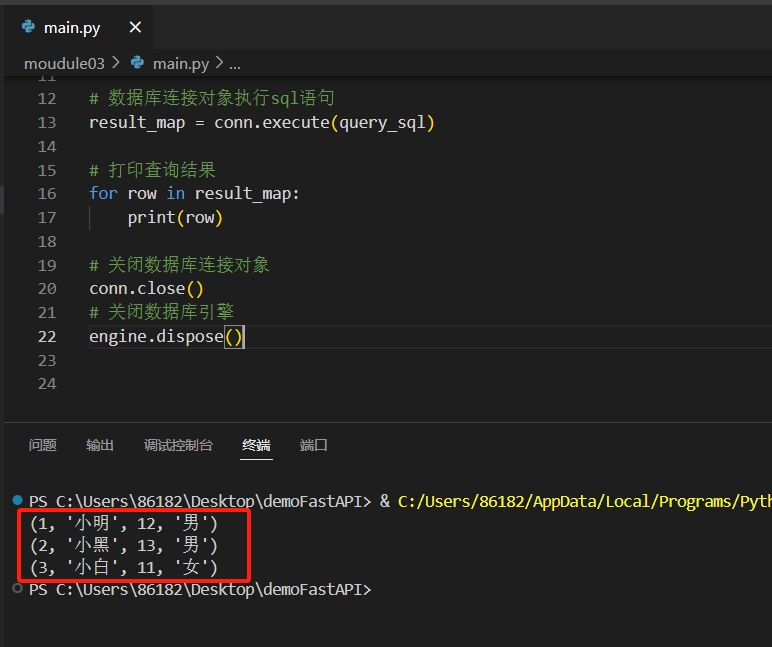Place cursor on conn.execute(query_sql) line

262,122
